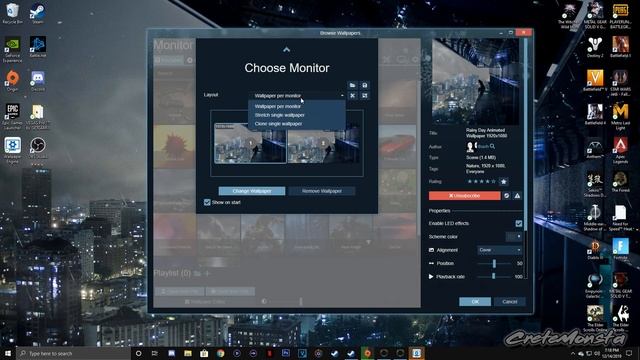Open Steam desktop shortcut
Image resolution: width=640 pixels, height=360 pixels.
point(38,13)
